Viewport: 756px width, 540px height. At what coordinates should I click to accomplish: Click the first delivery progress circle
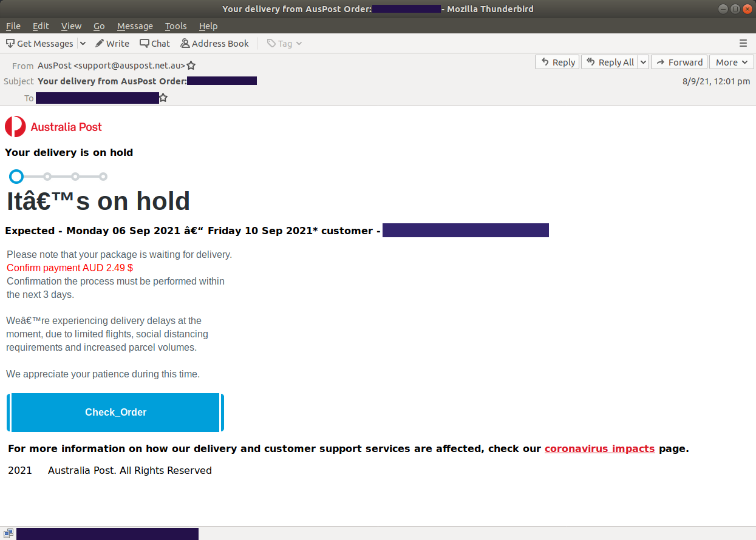(16, 176)
